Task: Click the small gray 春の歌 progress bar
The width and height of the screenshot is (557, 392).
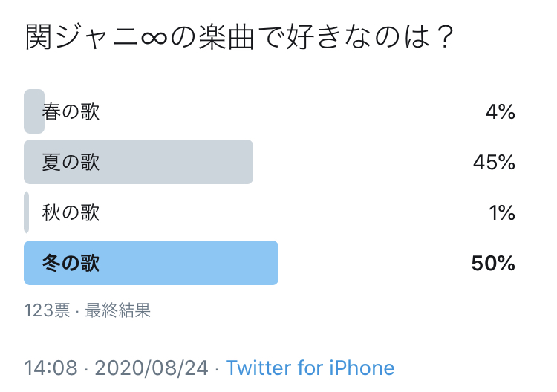Action: pyautogui.click(x=34, y=111)
